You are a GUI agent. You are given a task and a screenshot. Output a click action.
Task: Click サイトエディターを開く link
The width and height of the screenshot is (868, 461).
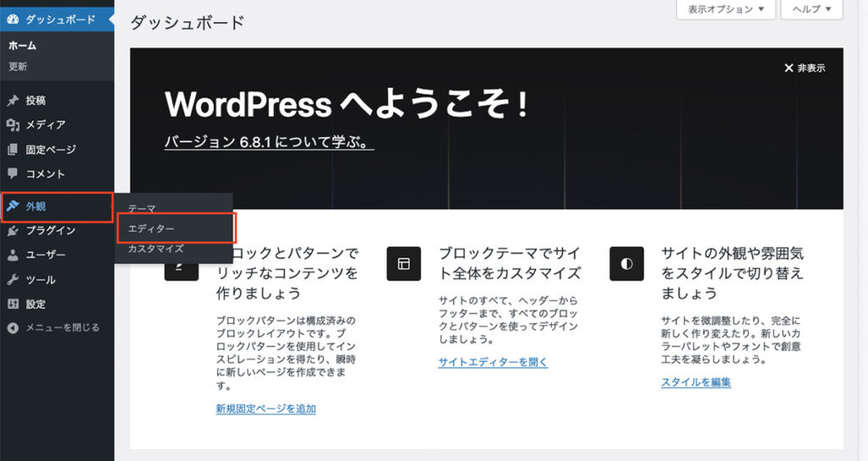pos(493,362)
